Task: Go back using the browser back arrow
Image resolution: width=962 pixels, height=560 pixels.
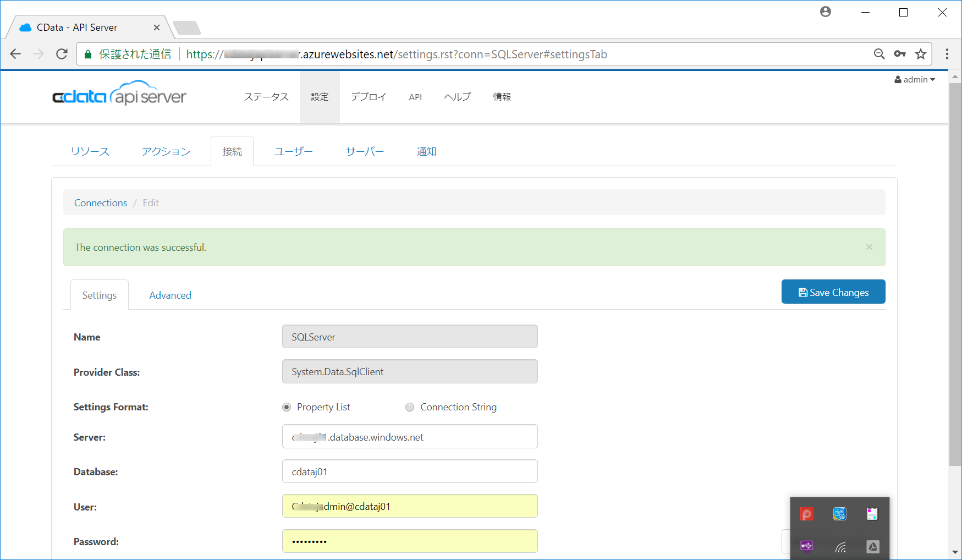Action: point(15,54)
